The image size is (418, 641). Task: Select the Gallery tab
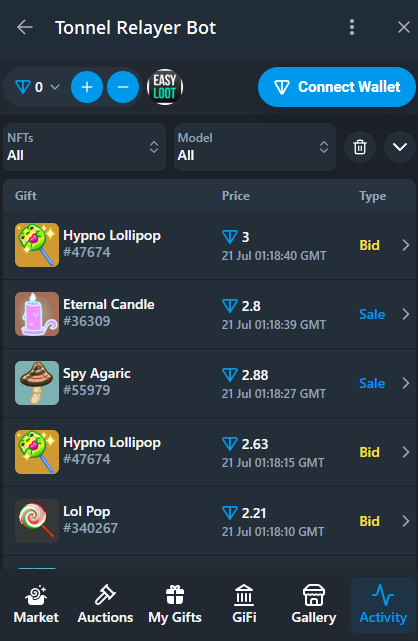(x=314, y=605)
